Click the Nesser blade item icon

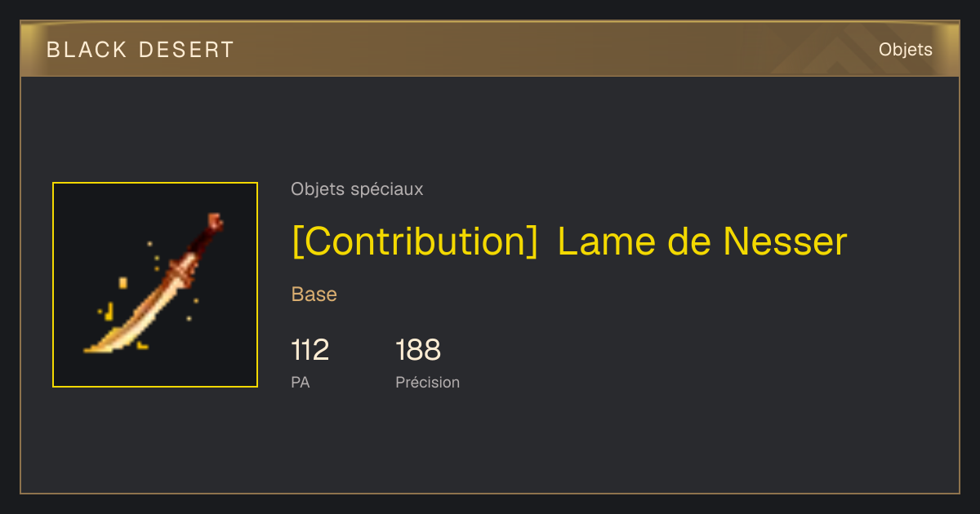[x=155, y=285]
